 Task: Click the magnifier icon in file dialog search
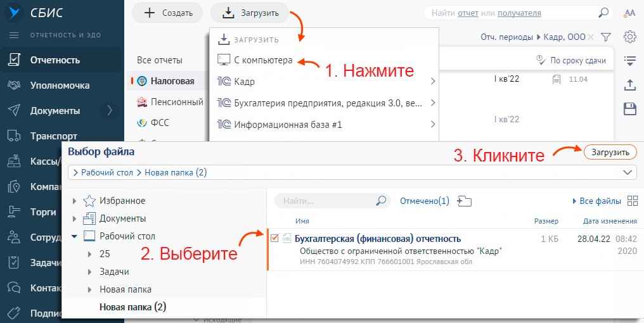click(381, 201)
